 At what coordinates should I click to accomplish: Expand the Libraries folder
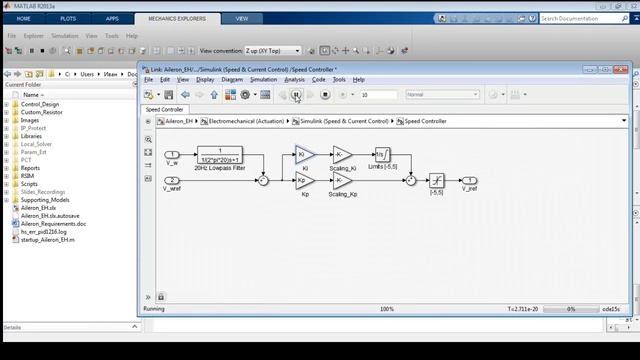pos(7,136)
